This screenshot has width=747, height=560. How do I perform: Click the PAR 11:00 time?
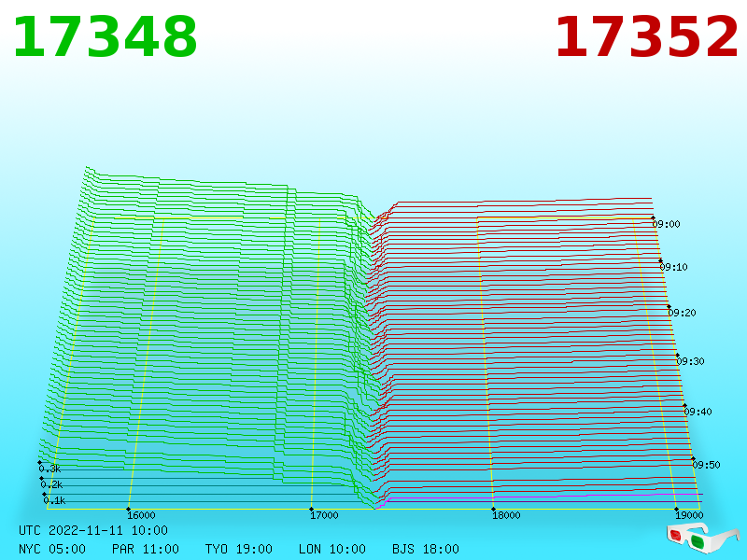pyautogui.click(x=146, y=549)
